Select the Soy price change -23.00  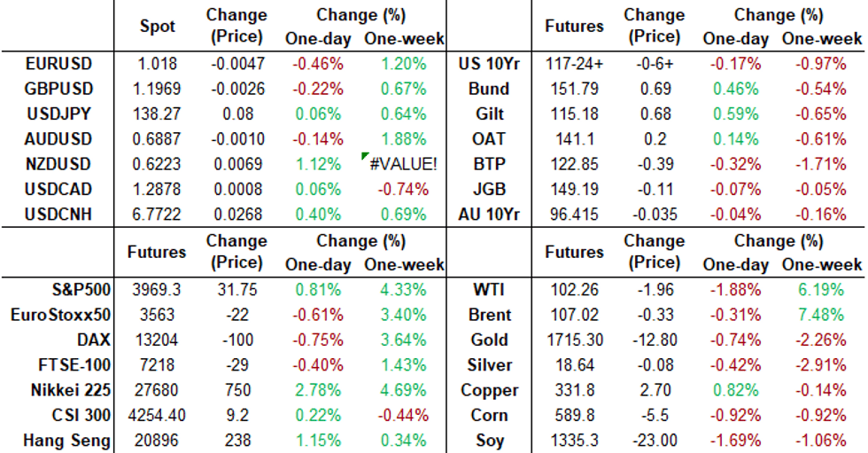(653, 441)
